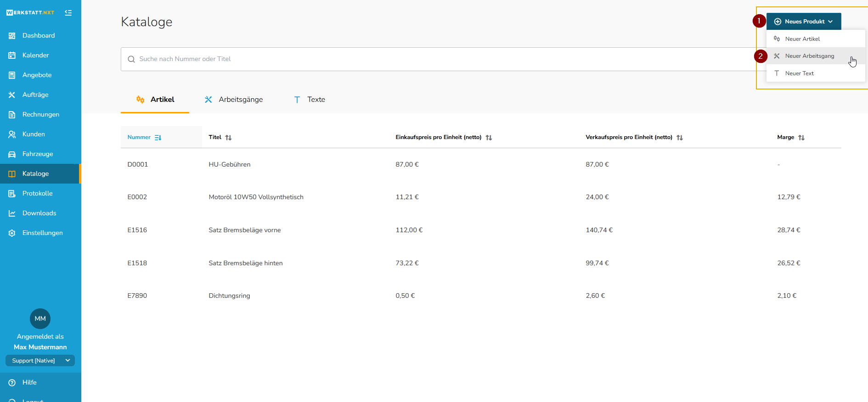Sort by Verkaufspreis using arrows icon

click(680, 138)
